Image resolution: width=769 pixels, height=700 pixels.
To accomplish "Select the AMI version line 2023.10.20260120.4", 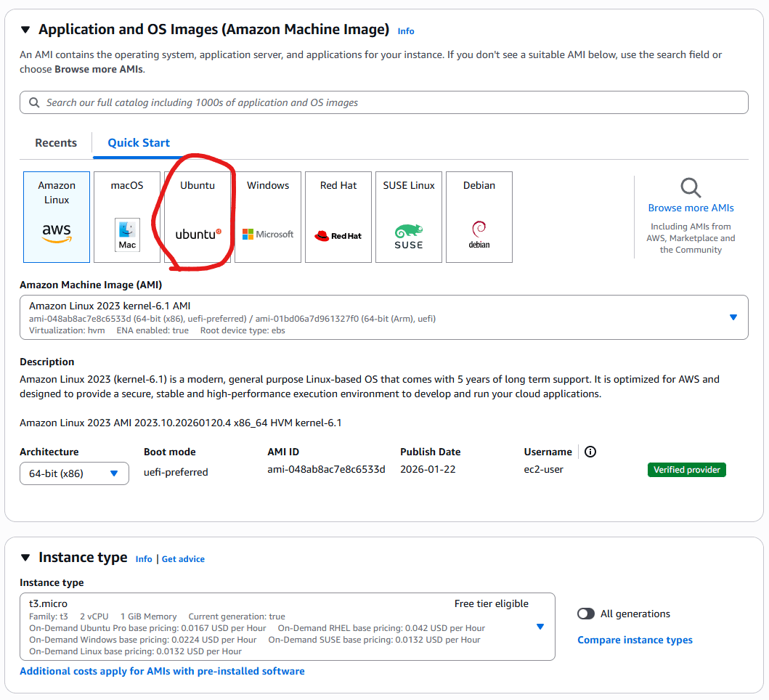I will click(x=181, y=423).
